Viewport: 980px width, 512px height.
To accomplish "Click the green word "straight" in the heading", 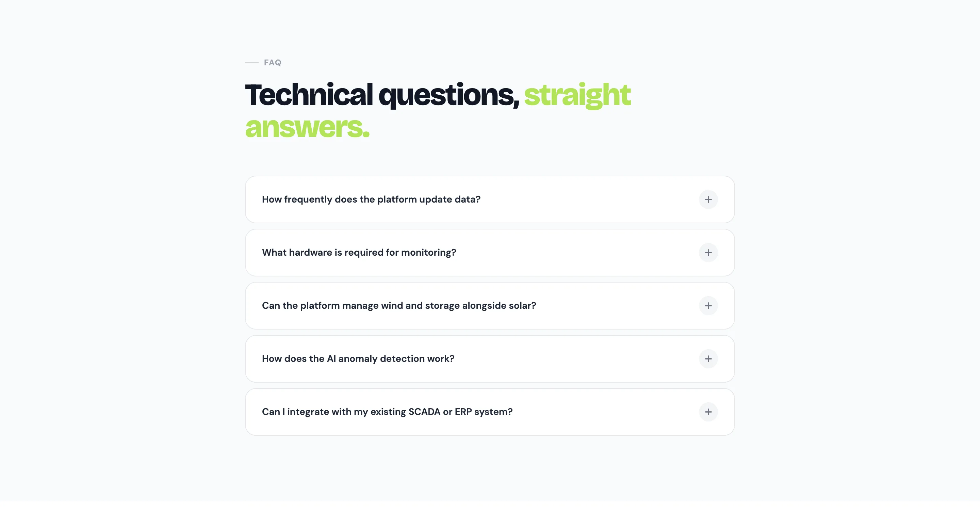I will (x=577, y=95).
